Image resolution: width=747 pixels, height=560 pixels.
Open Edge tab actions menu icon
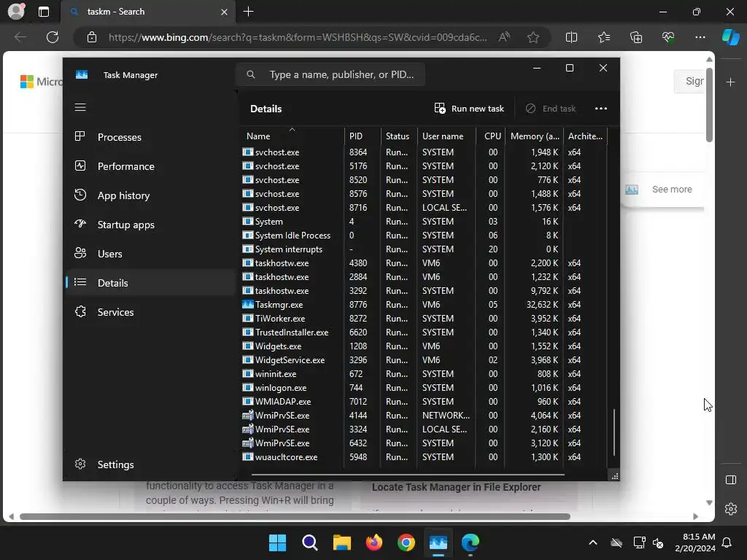[x=43, y=12]
